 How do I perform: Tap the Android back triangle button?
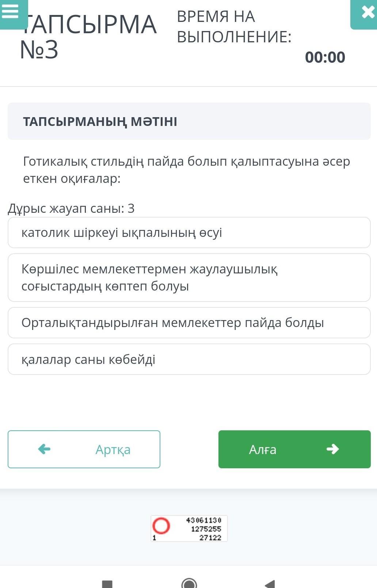click(x=270, y=584)
